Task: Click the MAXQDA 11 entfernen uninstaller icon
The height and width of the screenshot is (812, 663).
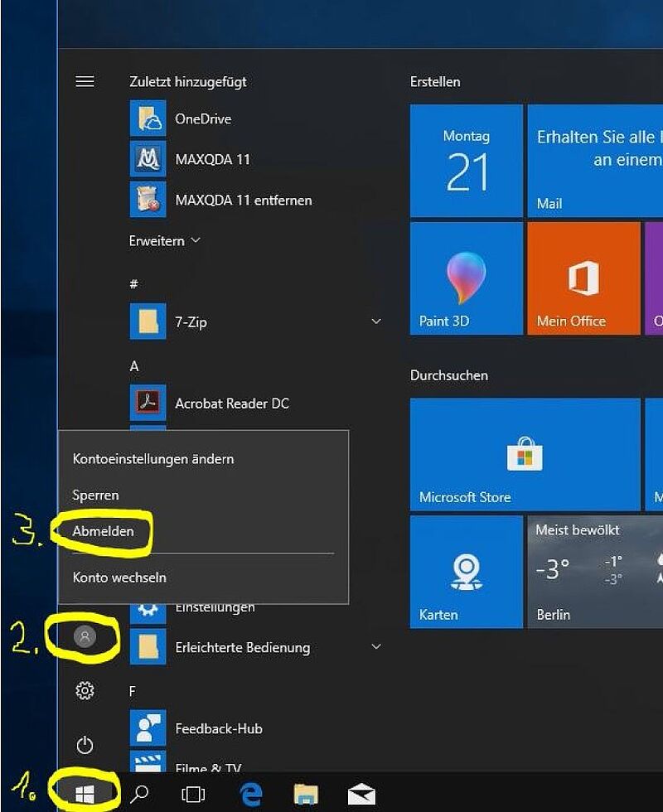Action: point(148,200)
